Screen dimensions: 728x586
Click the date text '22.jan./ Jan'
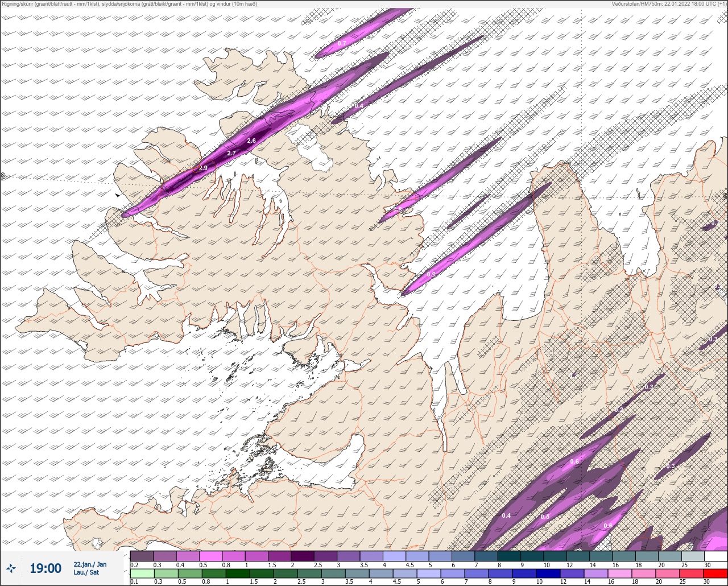[90, 564]
